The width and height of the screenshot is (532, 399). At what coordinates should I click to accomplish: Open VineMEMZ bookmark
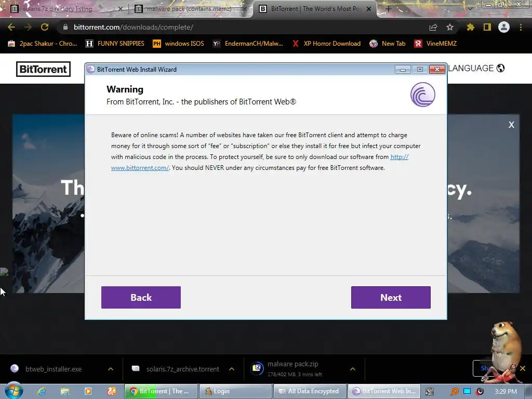[x=436, y=44]
